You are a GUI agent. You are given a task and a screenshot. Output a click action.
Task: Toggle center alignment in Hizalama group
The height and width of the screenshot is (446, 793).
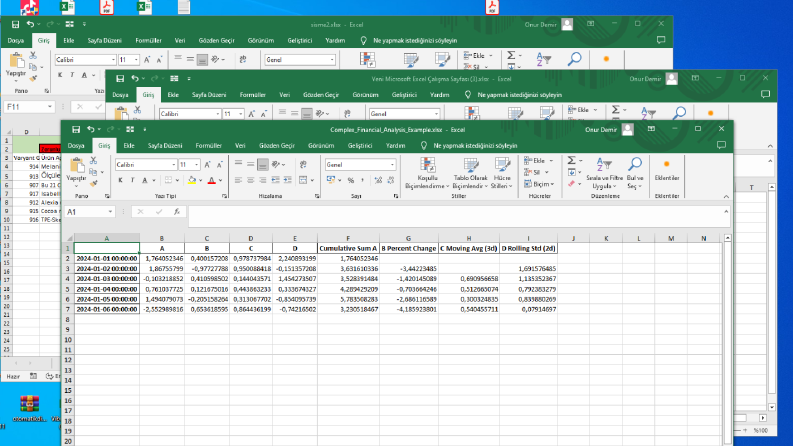pos(250,180)
